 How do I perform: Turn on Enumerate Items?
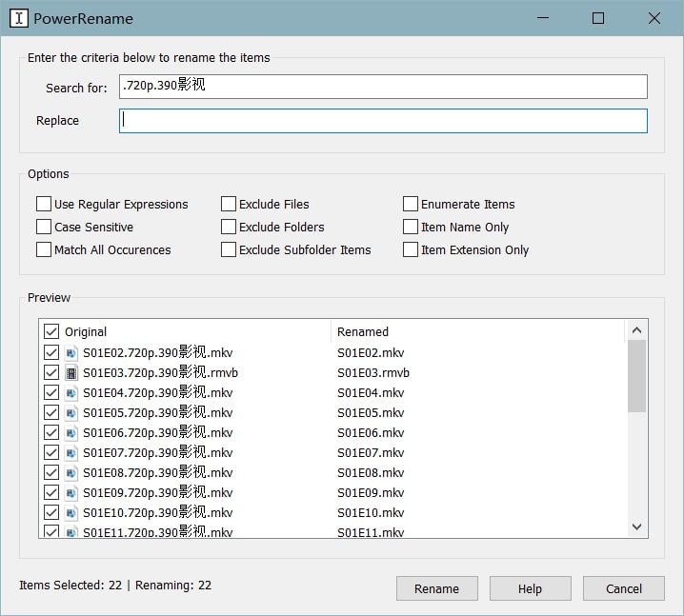tap(411, 204)
